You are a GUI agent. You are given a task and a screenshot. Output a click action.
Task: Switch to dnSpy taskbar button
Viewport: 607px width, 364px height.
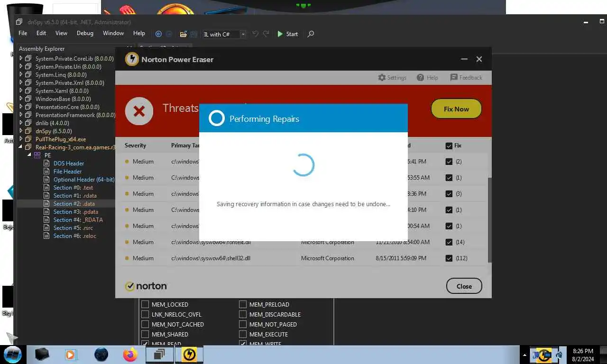159,354
